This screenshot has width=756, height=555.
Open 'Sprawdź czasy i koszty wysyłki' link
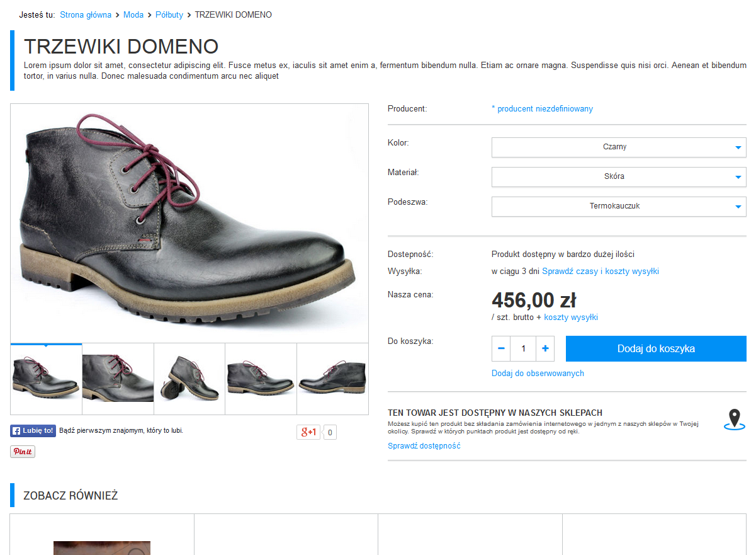tap(600, 272)
